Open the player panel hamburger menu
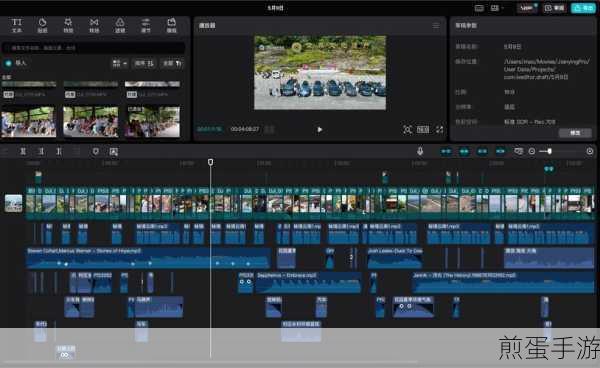This screenshot has width=600, height=368. click(436, 26)
